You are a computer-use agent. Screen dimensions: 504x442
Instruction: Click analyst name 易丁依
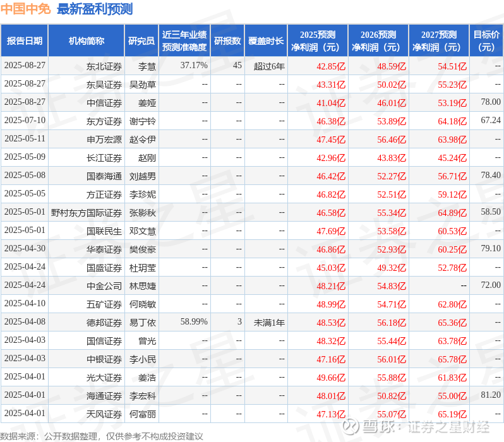(x=143, y=323)
